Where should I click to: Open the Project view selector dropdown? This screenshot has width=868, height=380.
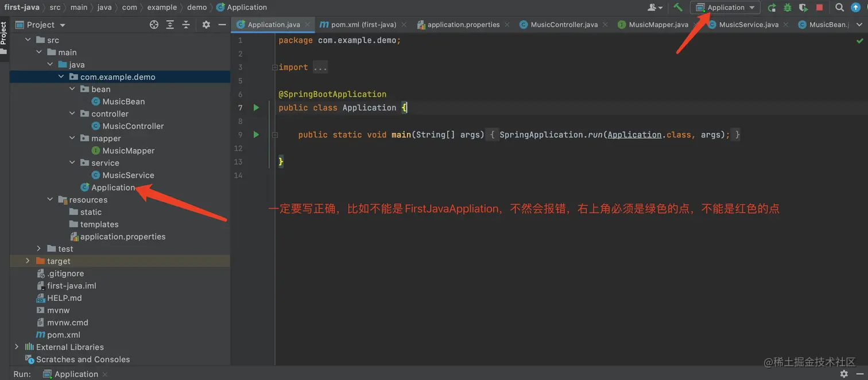40,25
